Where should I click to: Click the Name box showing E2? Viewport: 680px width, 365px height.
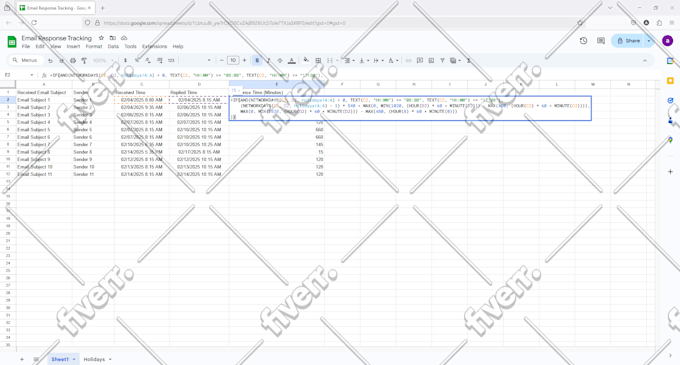click(x=18, y=75)
